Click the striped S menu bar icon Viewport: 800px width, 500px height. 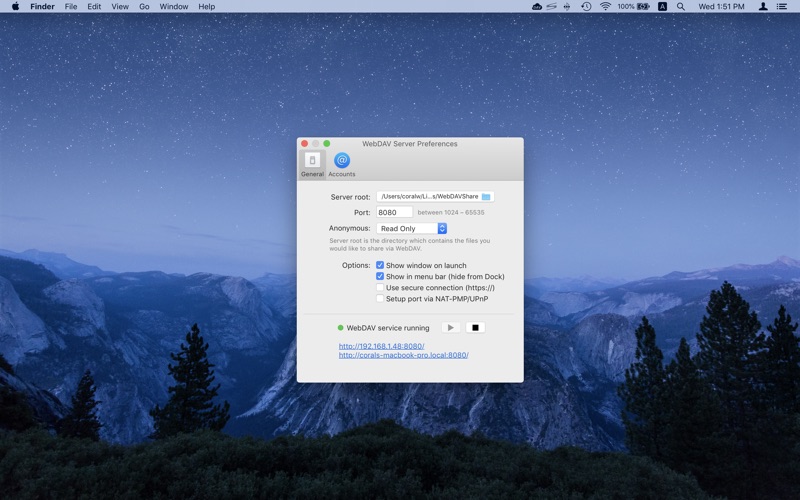(x=552, y=7)
